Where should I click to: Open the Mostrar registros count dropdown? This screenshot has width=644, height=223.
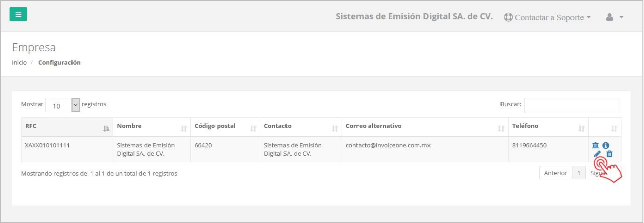pyautogui.click(x=63, y=105)
